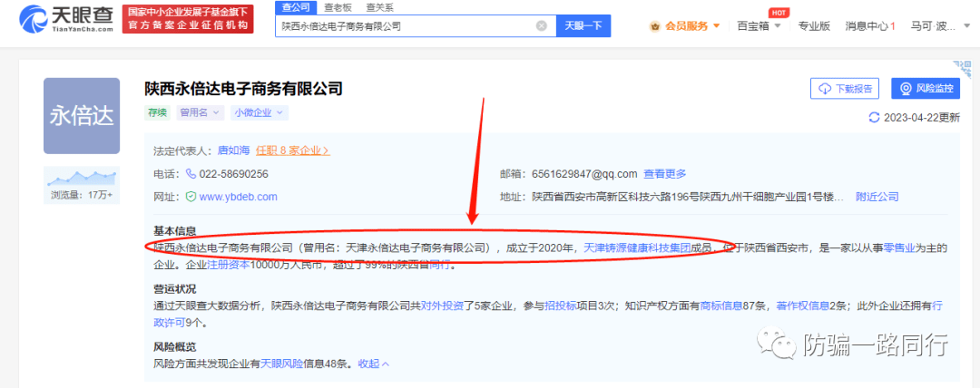Open the 招投标 link
Viewport: 980px width, 388px height.
[x=561, y=306]
